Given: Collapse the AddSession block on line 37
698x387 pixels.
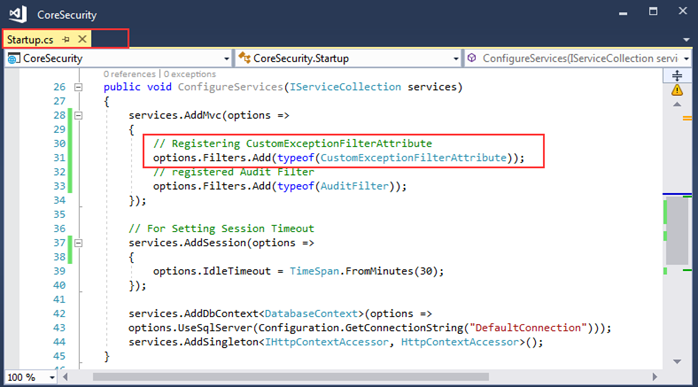Looking at the screenshot, I should 78,243.
